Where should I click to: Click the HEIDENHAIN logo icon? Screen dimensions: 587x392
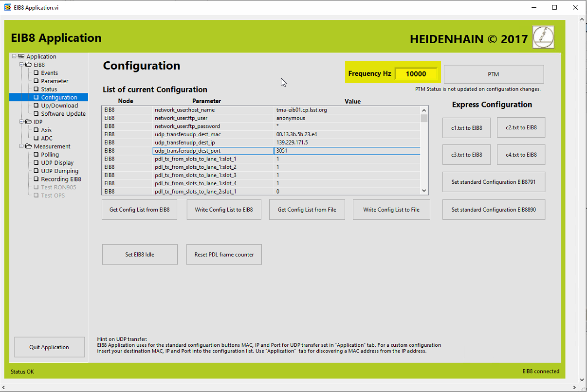(x=543, y=37)
